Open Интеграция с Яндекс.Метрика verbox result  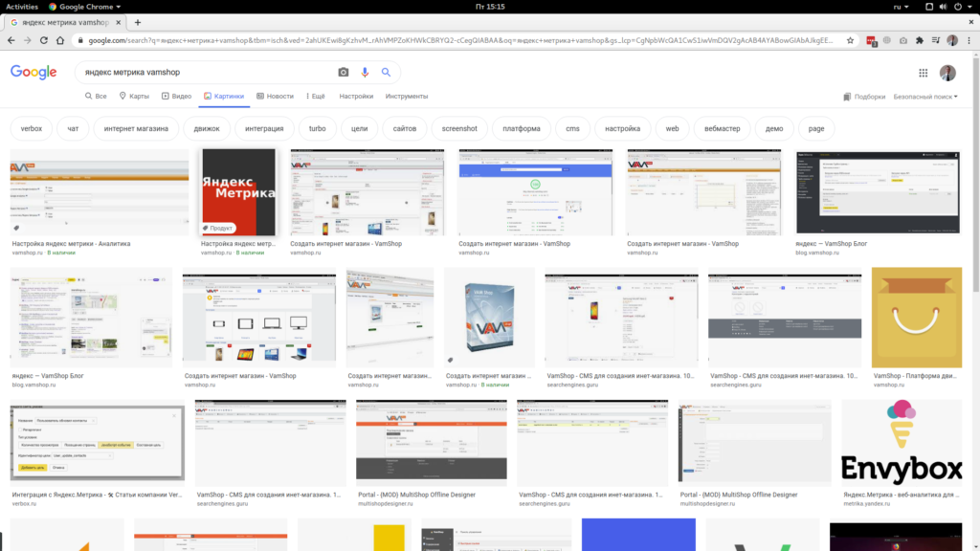point(97,443)
